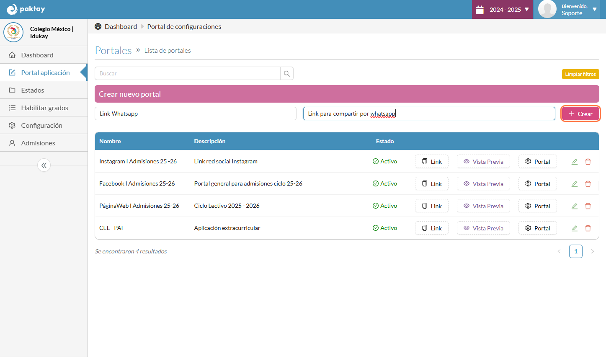The image size is (606, 364).
Task: Click 'Ciclo Lectivo 2025 - 2026' description
Action: click(227, 206)
